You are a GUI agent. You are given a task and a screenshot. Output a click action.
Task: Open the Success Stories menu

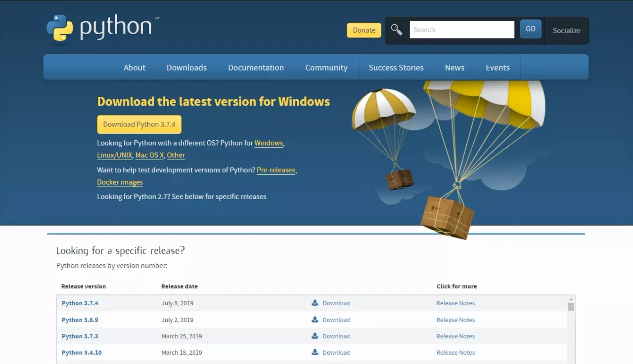click(396, 68)
